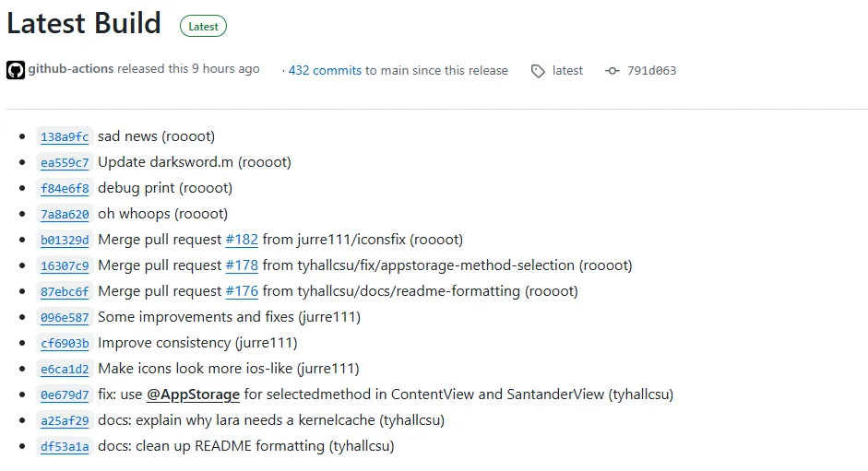
Task: Click the green Latest badge
Action: pyautogui.click(x=203, y=27)
